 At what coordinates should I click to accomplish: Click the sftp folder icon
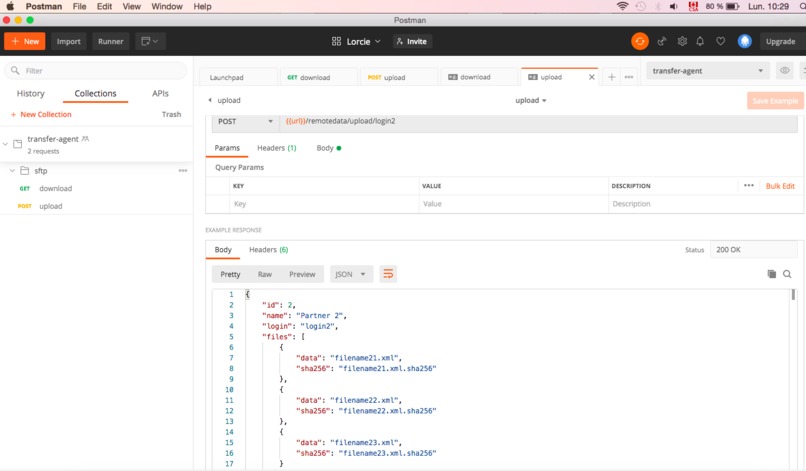pos(24,171)
